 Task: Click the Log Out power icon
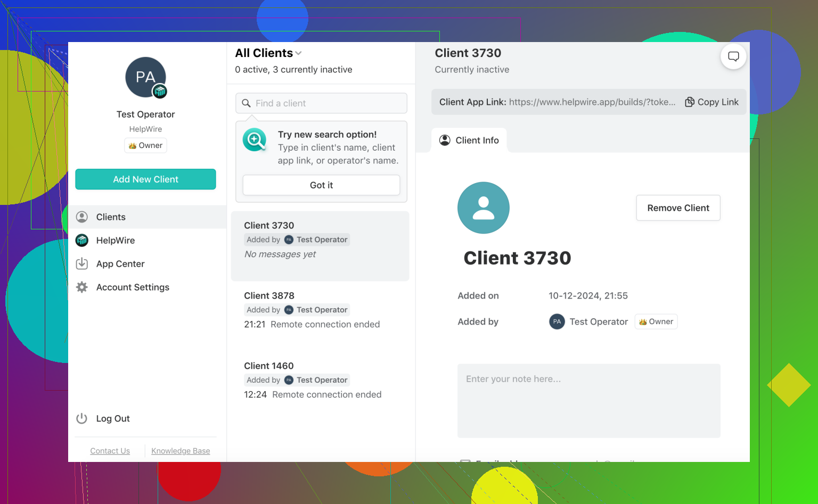[x=81, y=418]
